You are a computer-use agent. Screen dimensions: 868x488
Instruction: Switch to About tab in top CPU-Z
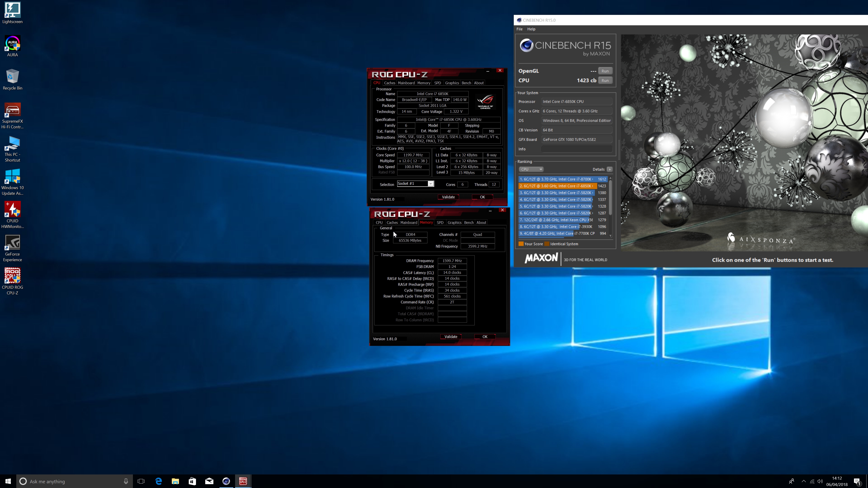[x=479, y=83]
